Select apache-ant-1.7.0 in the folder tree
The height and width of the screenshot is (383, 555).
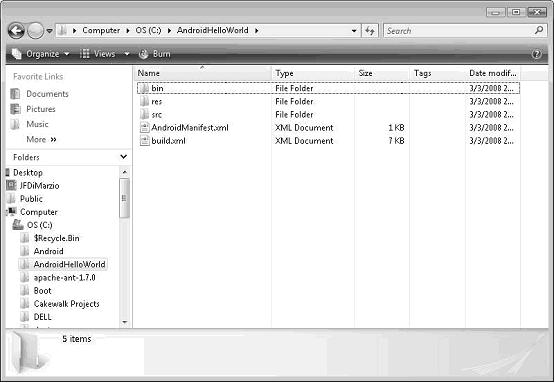[x=64, y=278]
